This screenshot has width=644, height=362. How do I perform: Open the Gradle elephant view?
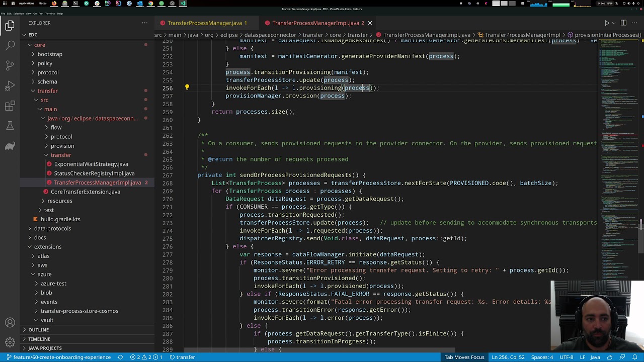(10, 146)
